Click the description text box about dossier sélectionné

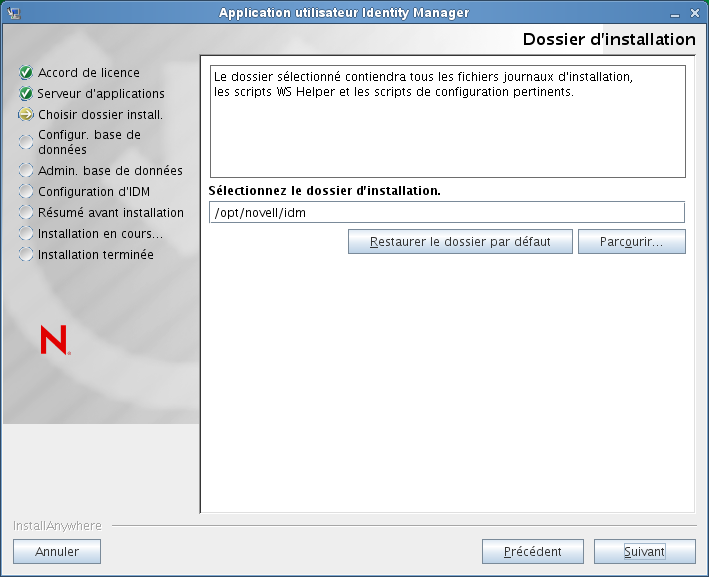click(x=448, y=122)
